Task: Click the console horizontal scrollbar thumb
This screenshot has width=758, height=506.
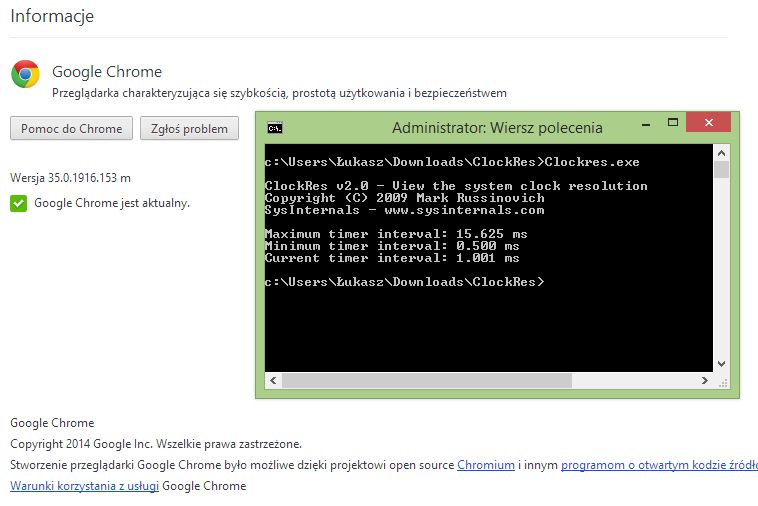Action: (x=420, y=380)
